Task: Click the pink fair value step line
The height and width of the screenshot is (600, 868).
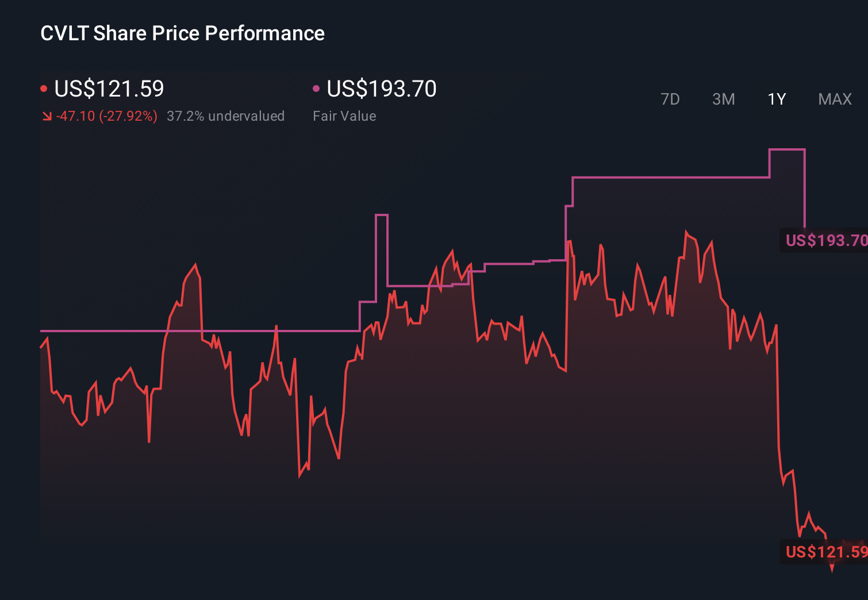Action: (x=661, y=178)
